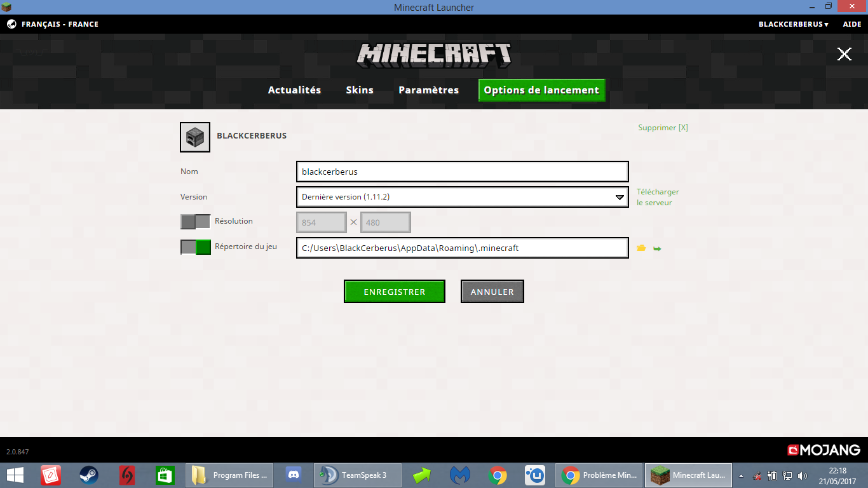Open Discord from the taskbar
The height and width of the screenshot is (488, 868).
click(294, 475)
